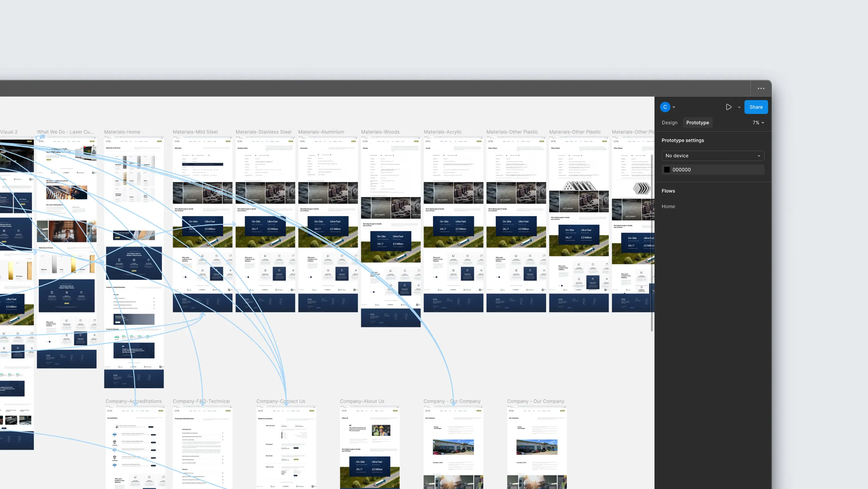Click the 000000 hex color field
The height and width of the screenshot is (489, 868).
pyautogui.click(x=681, y=170)
